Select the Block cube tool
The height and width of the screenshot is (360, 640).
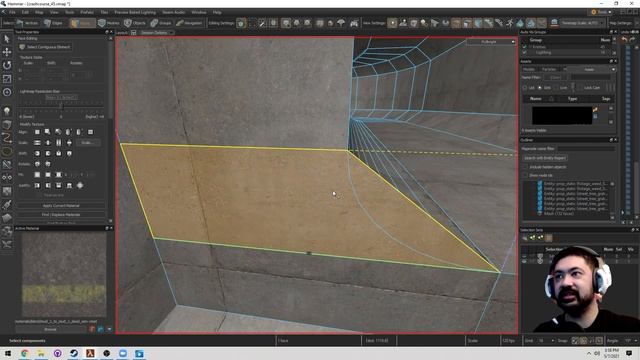[x=7, y=124]
